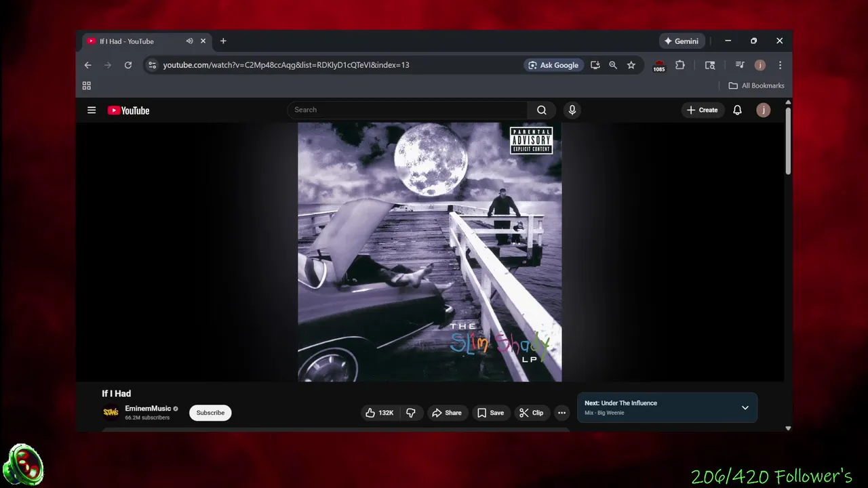
Task: Go back in browser history
Action: coord(87,65)
